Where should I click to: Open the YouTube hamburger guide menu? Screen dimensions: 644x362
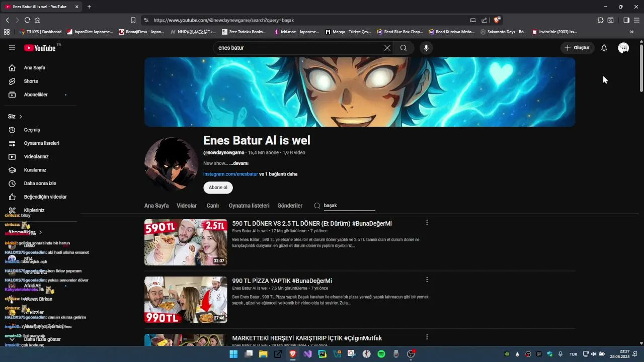coord(12,48)
